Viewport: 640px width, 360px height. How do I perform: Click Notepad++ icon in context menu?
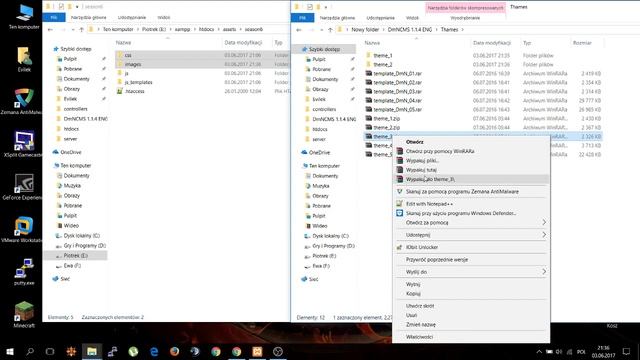[400, 204]
